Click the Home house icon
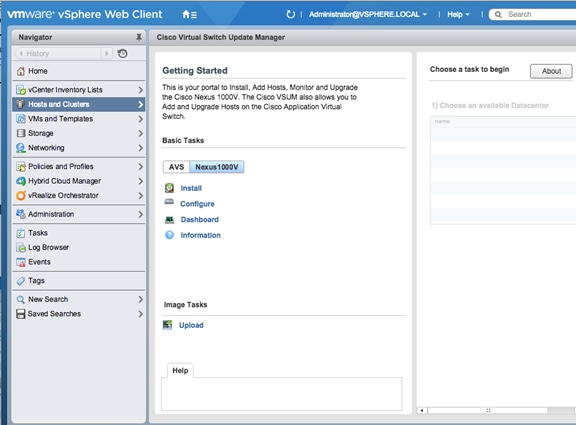The width and height of the screenshot is (576, 425). (21, 71)
